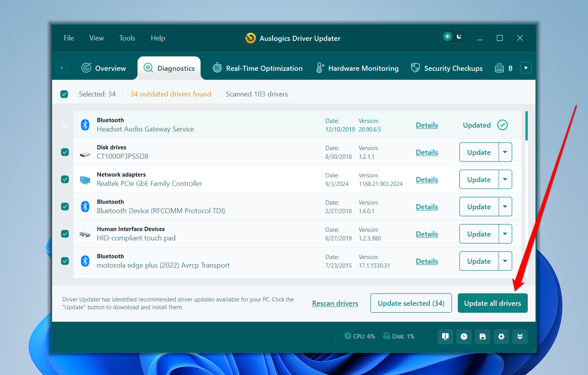
Task: Update the Bluetooth RFCOMM Protocol TDI driver
Action: tap(479, 207)
